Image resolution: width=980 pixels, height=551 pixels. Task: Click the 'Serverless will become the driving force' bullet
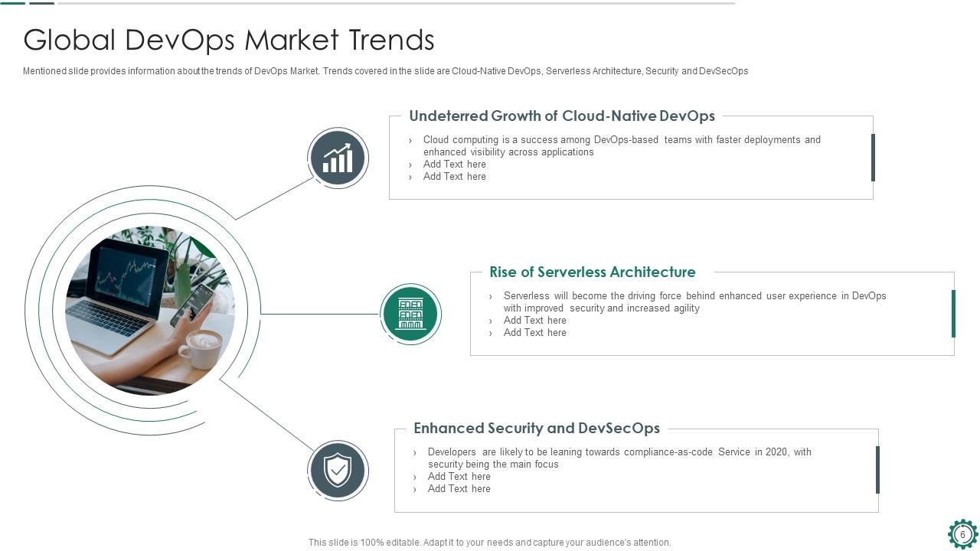click(694, 302)
